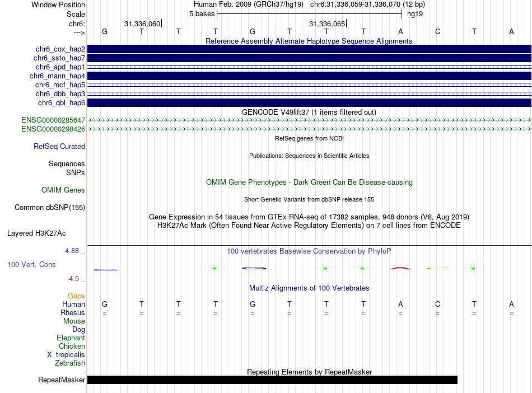The height and width of the screenshot is (393, 532).
Task: Click the Dog species label
Action: click(x=78, y=330)
